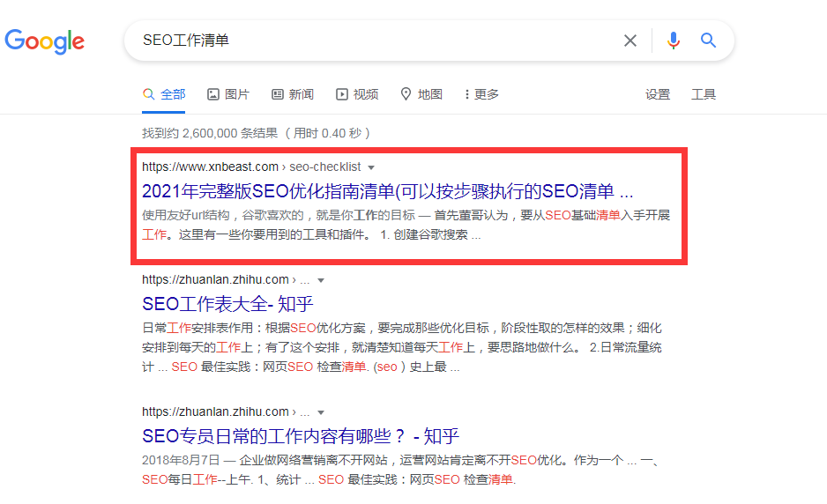Clear the search box with the X icon
This screenshot has width=827, height=504.
(x=630, y=41)
